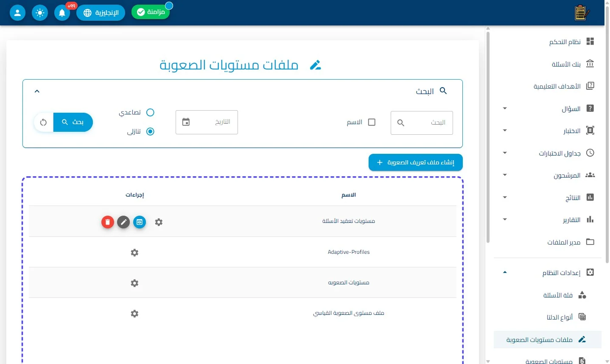Open the user profile icon
Screen dimensions: 610x364
pos(17,13)
